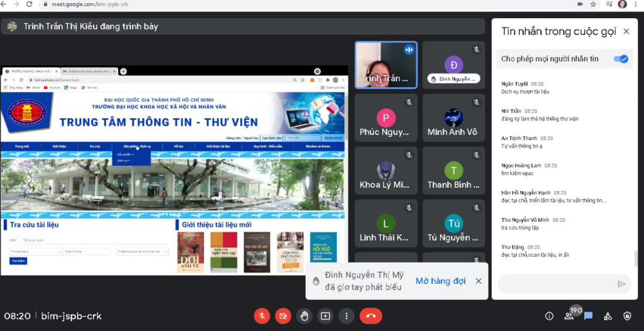644x331 pixels.
Task: Reload the meet.google.com page
Action: click(x=29, y=4)
